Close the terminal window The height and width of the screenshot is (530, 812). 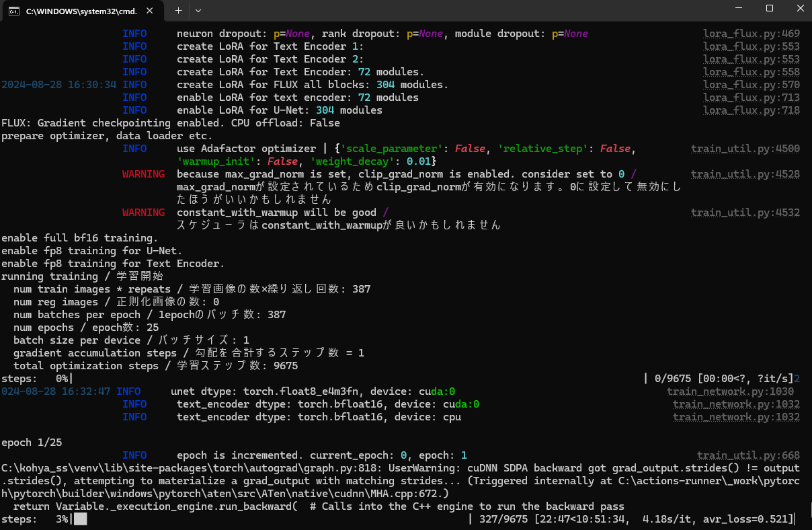click(800, 9)
